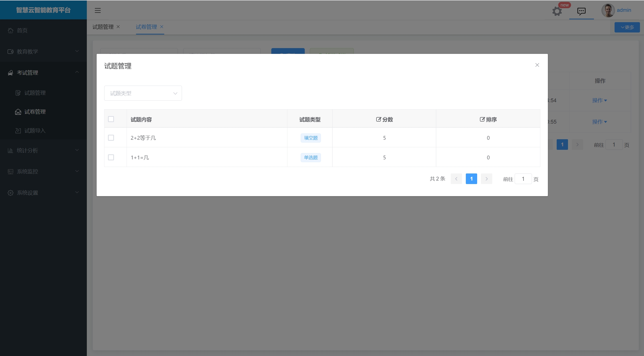Image resolution: width=644 pixels, height=356 pixels.
Task: Close the 试卷管理 tab with its X
Action: tap(162, 27)
